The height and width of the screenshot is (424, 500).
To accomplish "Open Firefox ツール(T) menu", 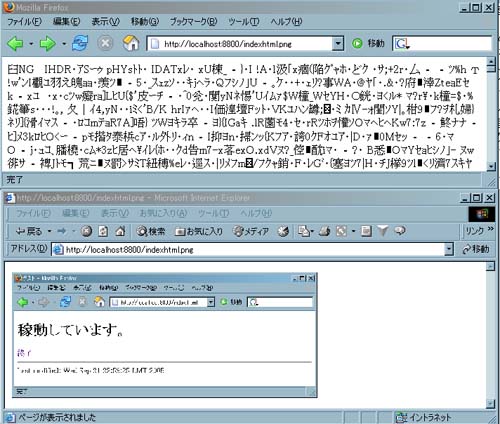I will pos(243,22).
